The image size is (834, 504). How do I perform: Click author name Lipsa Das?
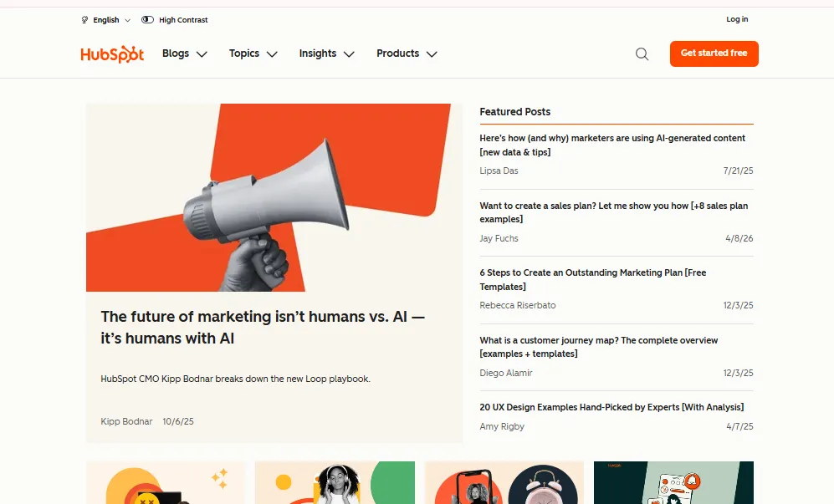pos(499,171)
